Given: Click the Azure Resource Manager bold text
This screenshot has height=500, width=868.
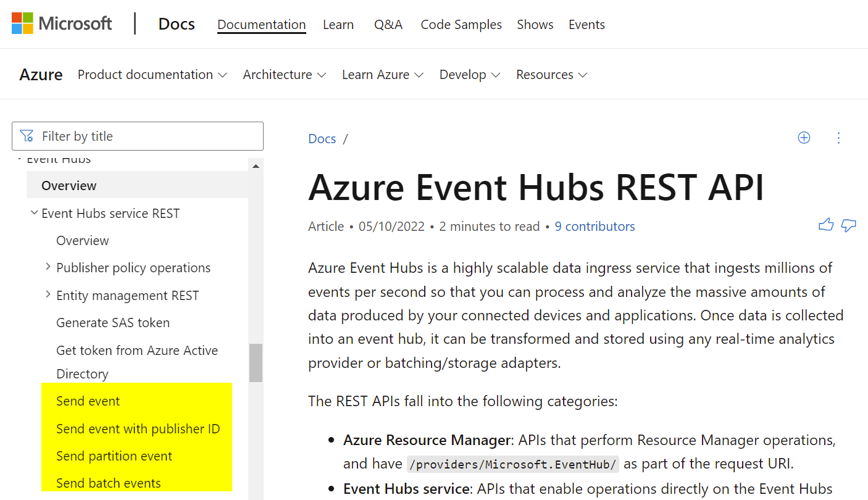Looking at the screenshot, I should (427, 440).
